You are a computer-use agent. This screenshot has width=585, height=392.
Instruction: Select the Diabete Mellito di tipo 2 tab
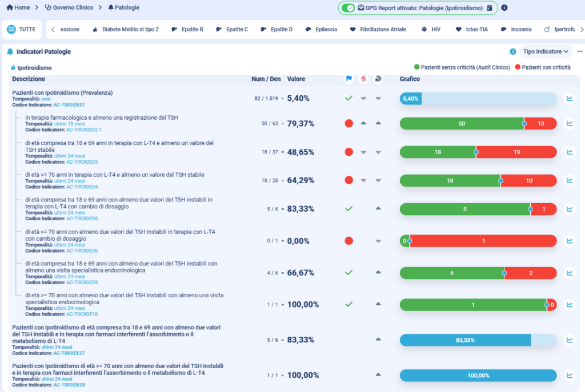click(x=125, y=29)
